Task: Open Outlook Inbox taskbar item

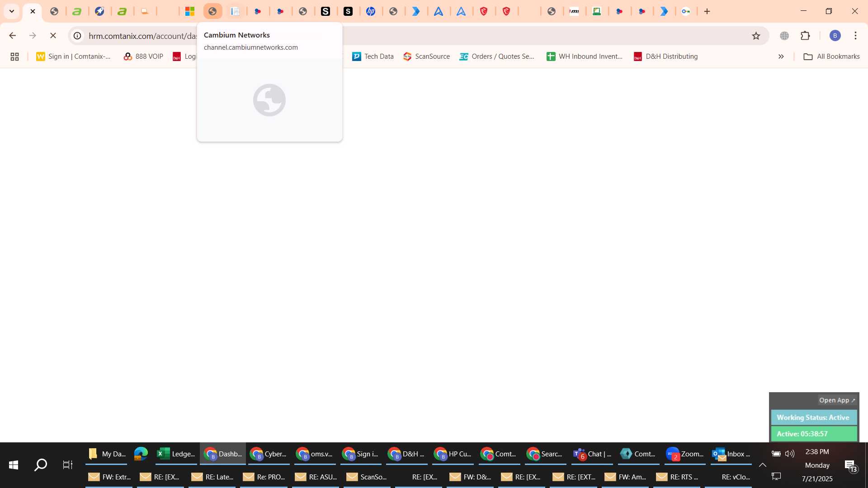Action: coord(731,454)
